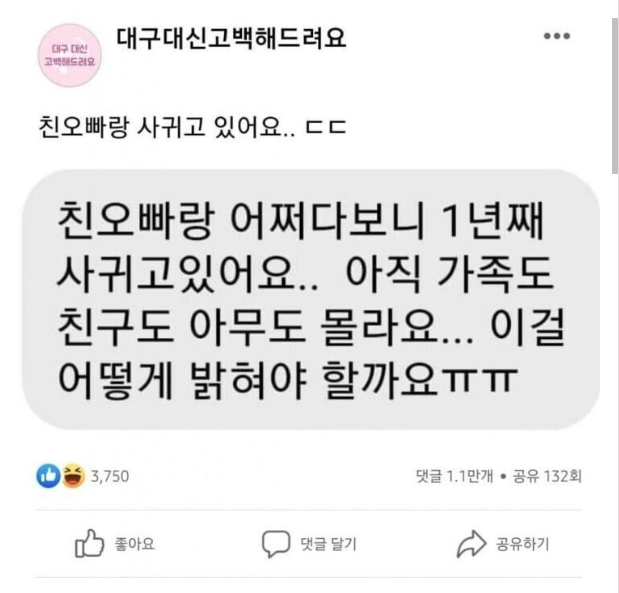Select 공유하기 to share post
Image resolution: width=619 pixels, height=593 pixels.
[x=522, y=544]
